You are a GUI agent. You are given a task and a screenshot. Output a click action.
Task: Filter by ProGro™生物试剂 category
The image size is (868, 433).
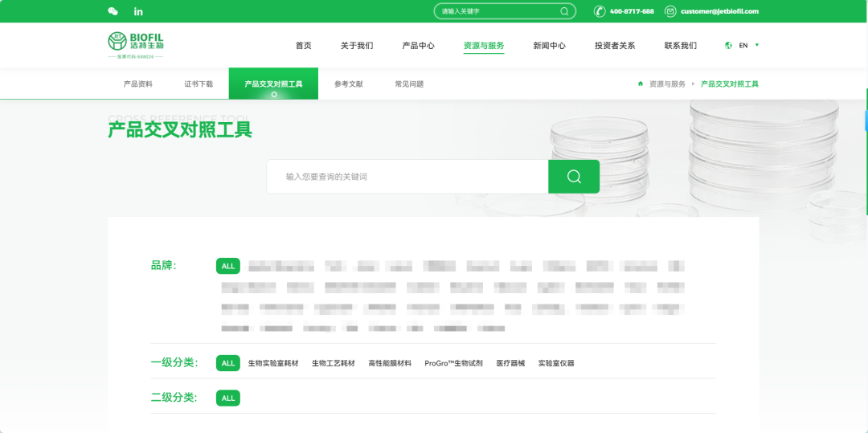[454, 363]
